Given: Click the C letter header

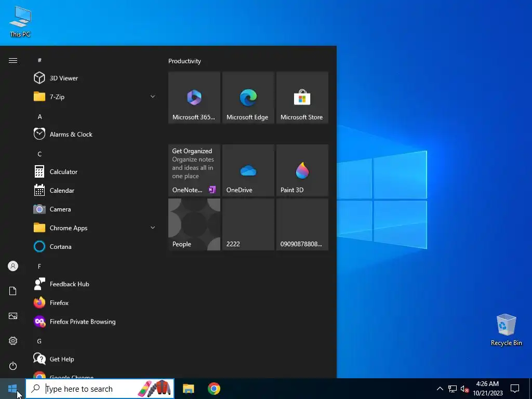Looking at the screenshot, I should click(x=39, y=154).
